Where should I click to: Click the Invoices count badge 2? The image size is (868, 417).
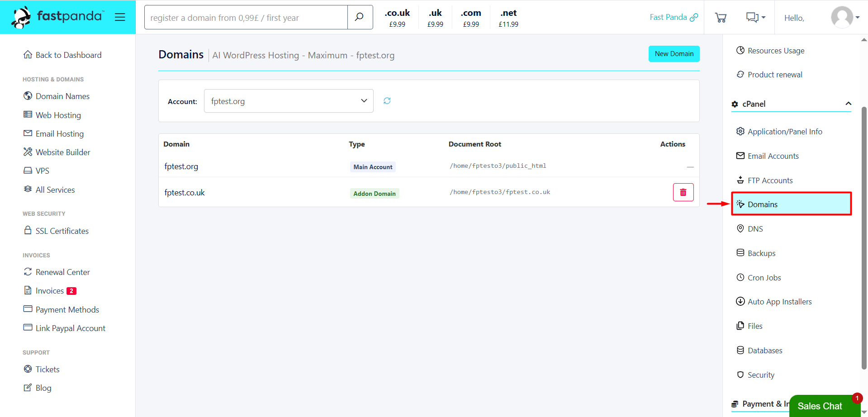(71, 291)
